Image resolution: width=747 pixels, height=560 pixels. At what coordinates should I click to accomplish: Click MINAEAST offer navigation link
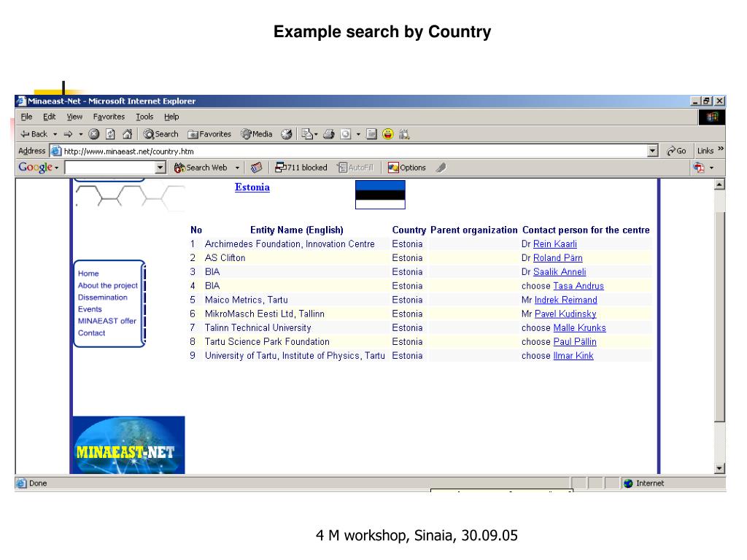pos(107,321)
